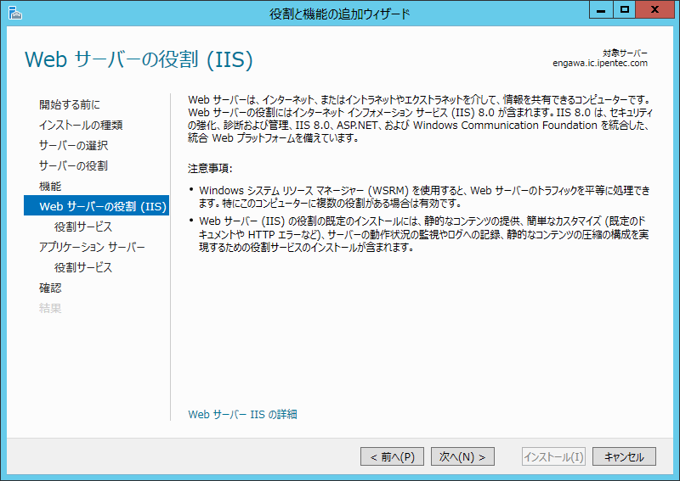This screenshot has width=680, height=481.
Task: Maximize the wizard window
Action: click(x=624, y=10)
